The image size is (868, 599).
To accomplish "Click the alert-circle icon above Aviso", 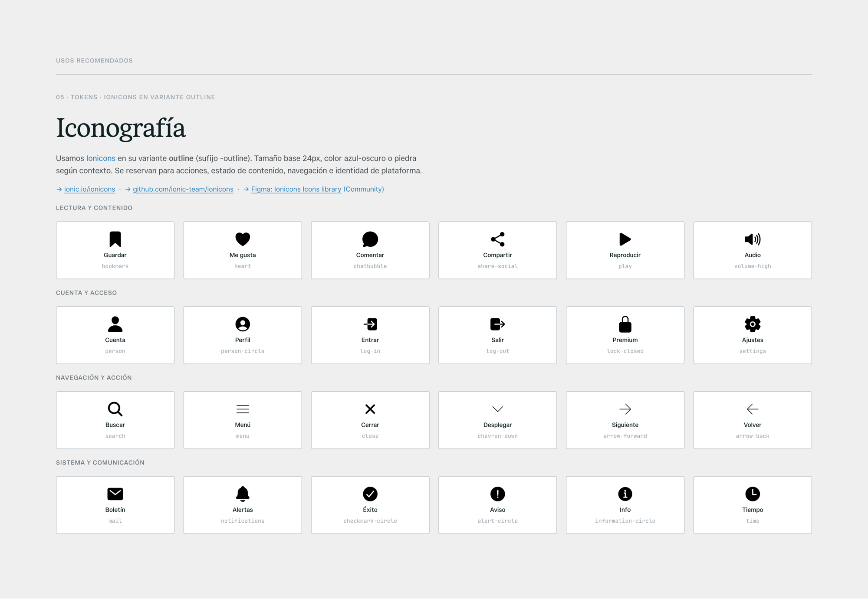I will [497, 494].
